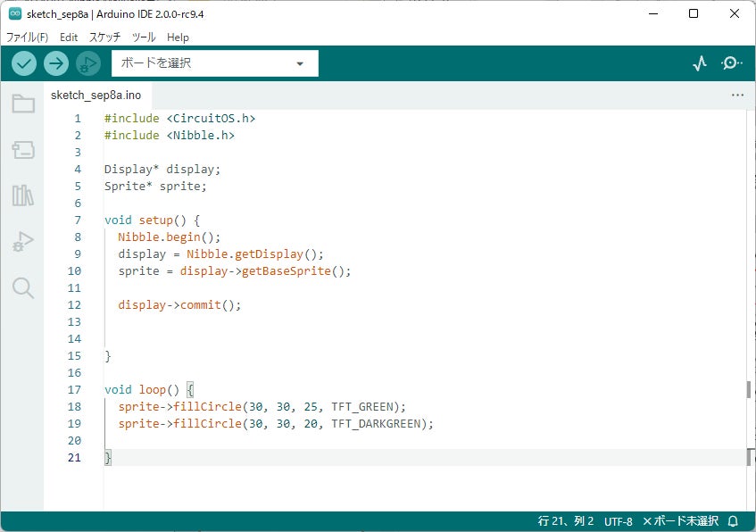This screenshot has height=532, width=756.
Task: Open the Library Manager sidebar panel
Action: (23, 195)
